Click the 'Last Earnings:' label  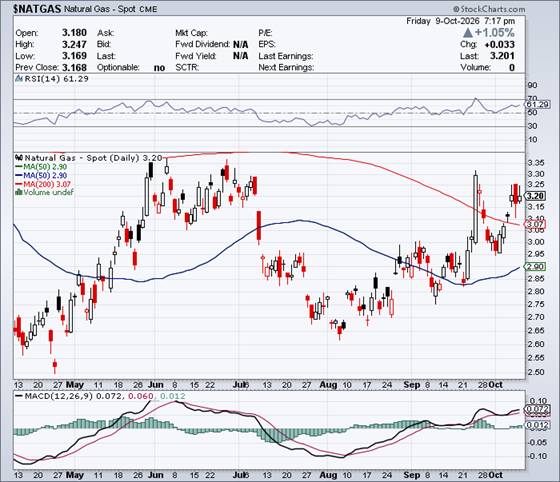(286, 56)
